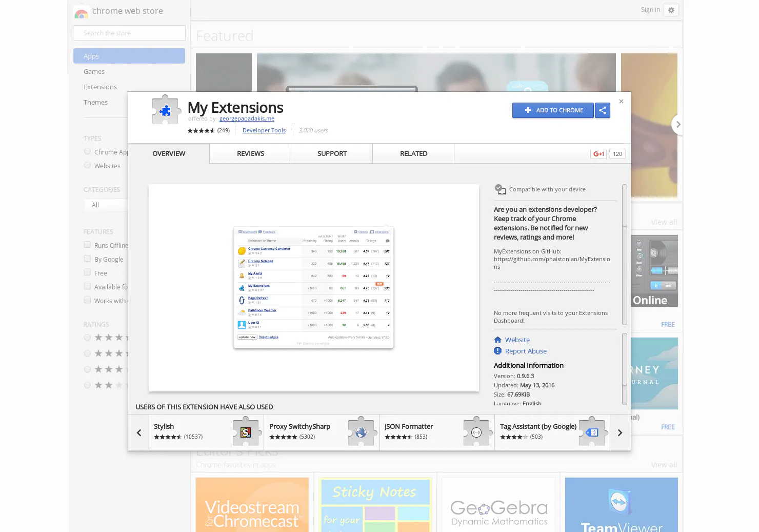Open the georgepapadakis.me developer link

[x=247, y=119]
